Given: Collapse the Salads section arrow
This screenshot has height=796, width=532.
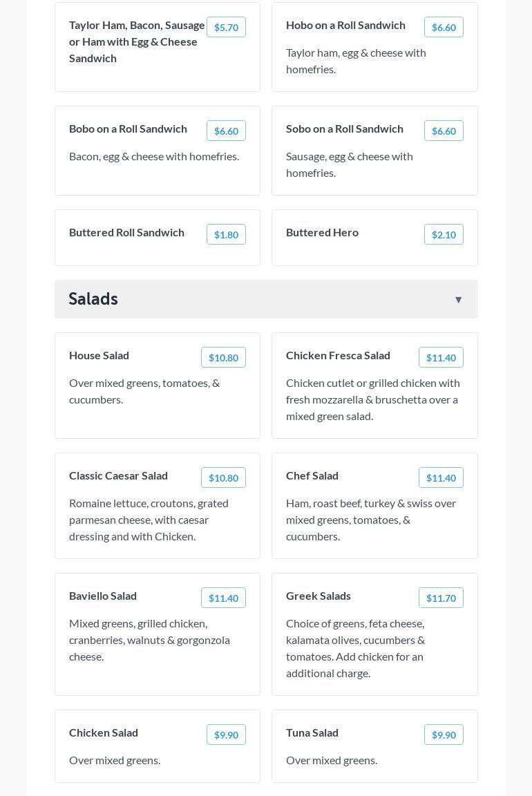Looking at the screenshot, I should coord(458,300).
